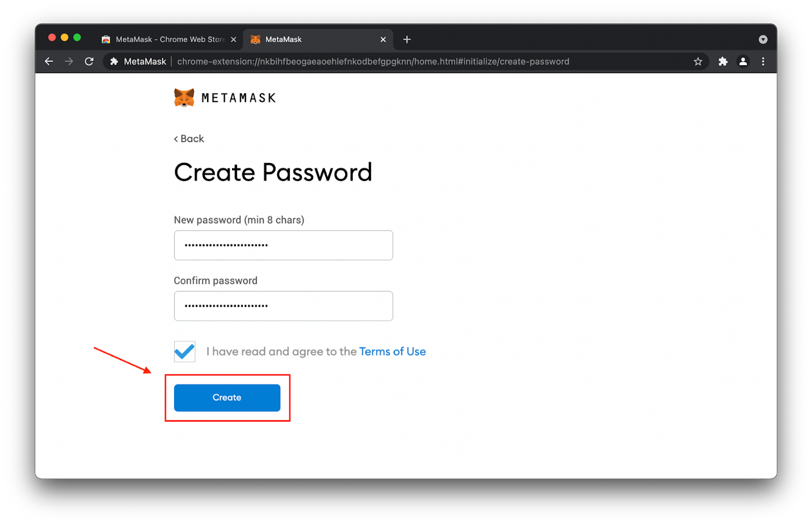Screen dimensions: 812x525
Task: Open the Terms of Use link
Action: (x=392, y=352)
